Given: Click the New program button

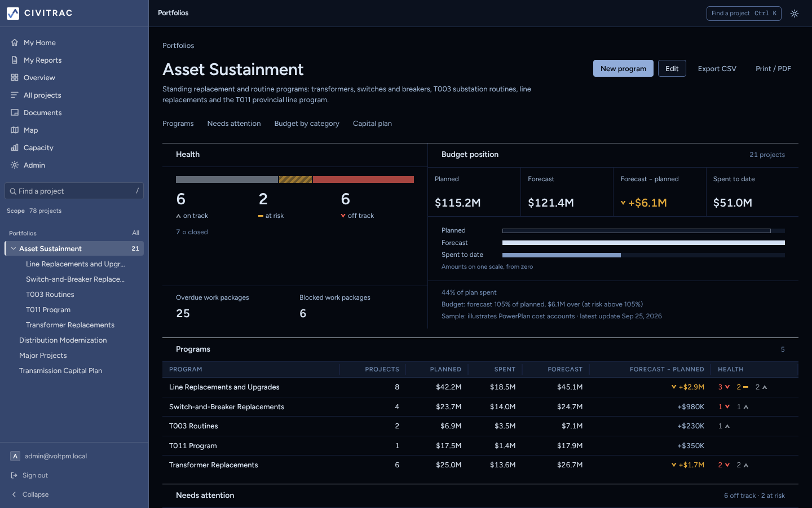Looking at the screenshot, I should pos(623,68).
